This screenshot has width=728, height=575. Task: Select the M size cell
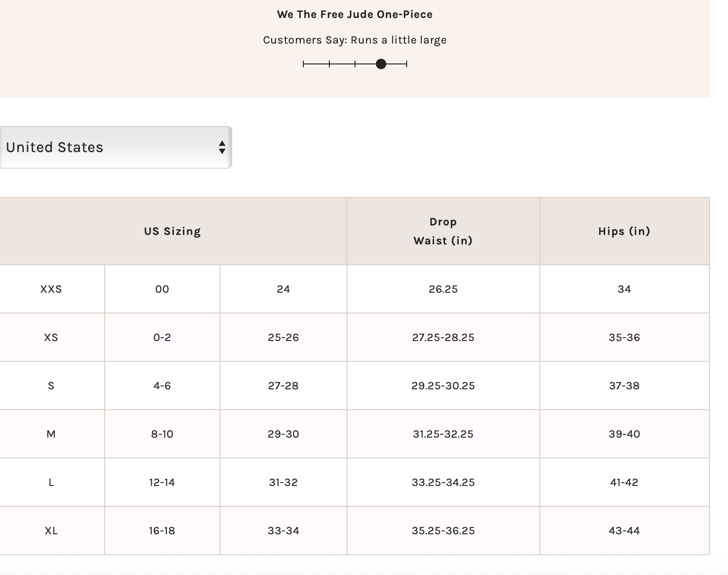click(52, 434)
